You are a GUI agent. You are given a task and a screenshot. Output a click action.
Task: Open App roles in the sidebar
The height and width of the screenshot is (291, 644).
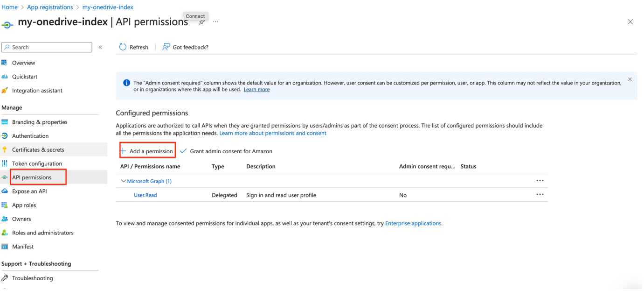pyautogui.click(x=24, y=205)
